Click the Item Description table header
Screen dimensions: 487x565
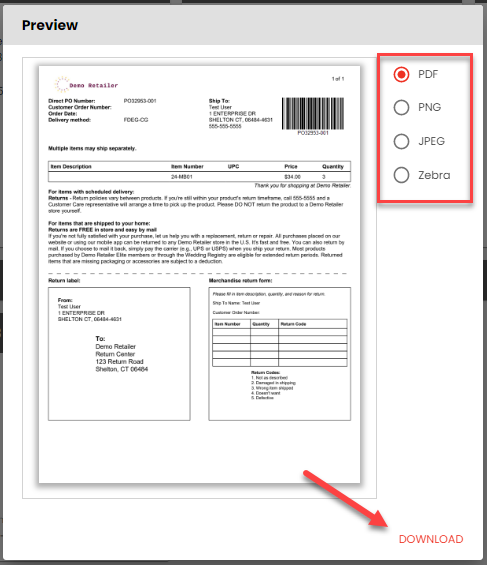point(71,166)
